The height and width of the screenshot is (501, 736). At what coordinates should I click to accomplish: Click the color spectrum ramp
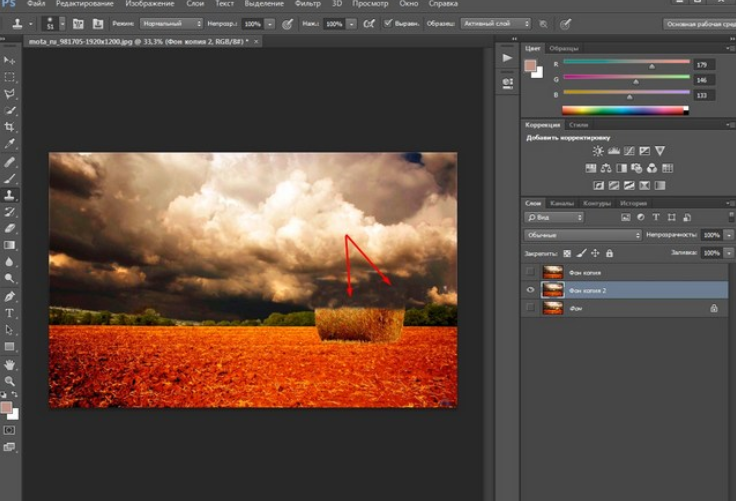[625, 110]
